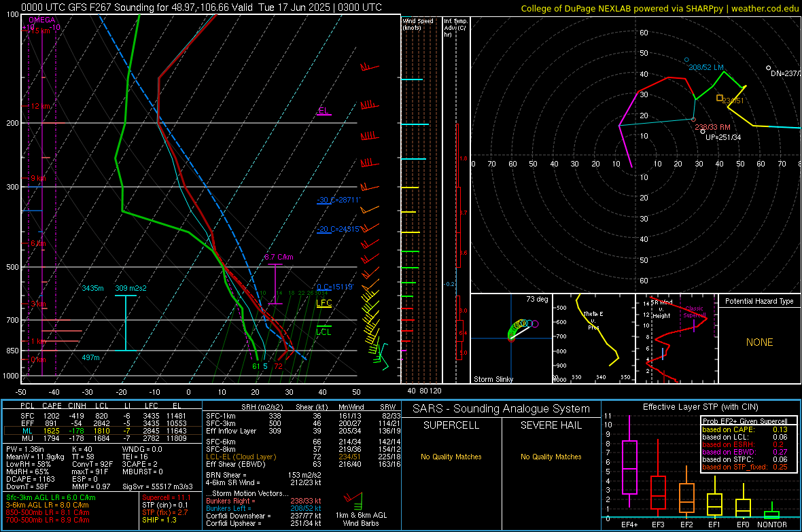Click the CAPE column header
This screenshot has width=802, height=532.
[x=52, y=406]
